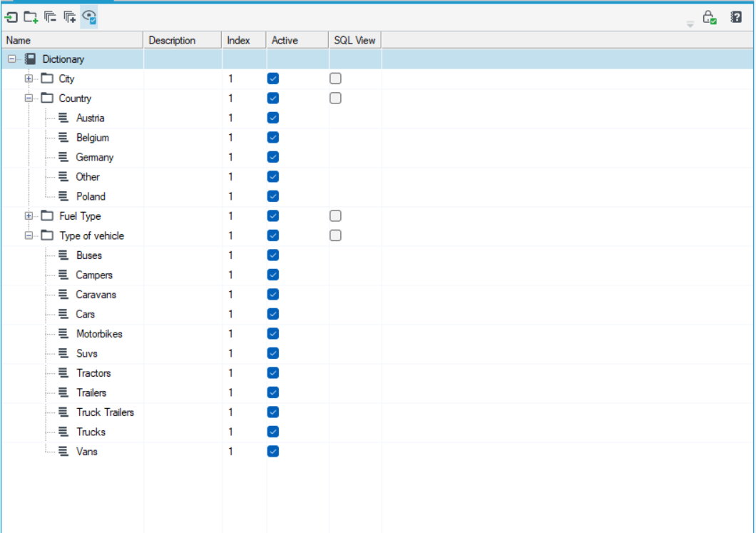This screenshot has height=533, width=756.
Task: Click the City folder icon
Action: click(x=47, y=78)
